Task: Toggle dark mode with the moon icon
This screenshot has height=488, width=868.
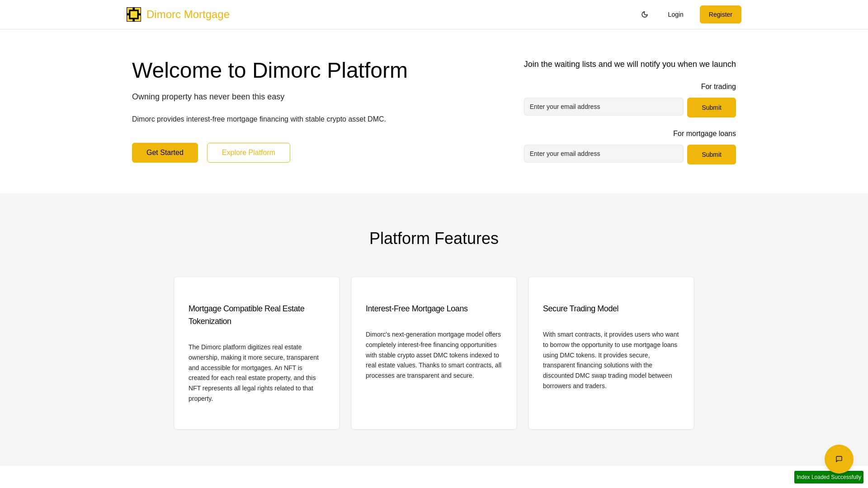Action: (x=645, y=14)
